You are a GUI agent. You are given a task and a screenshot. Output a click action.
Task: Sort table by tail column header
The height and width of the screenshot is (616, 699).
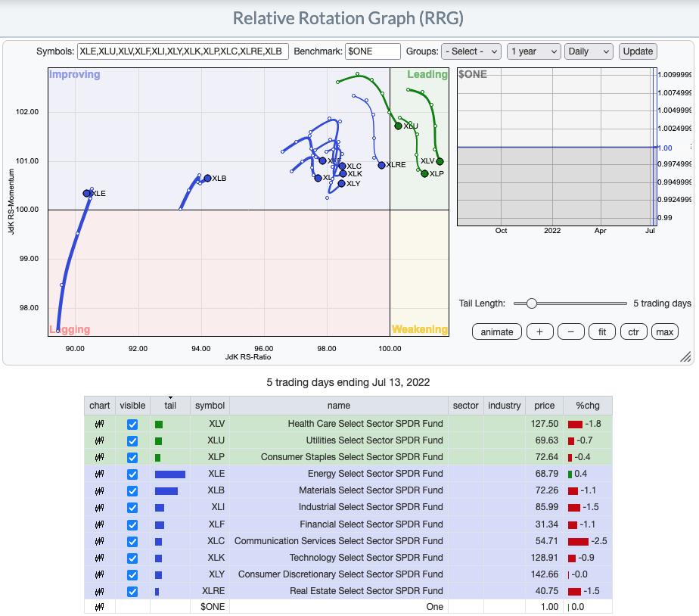coord(170,406)
